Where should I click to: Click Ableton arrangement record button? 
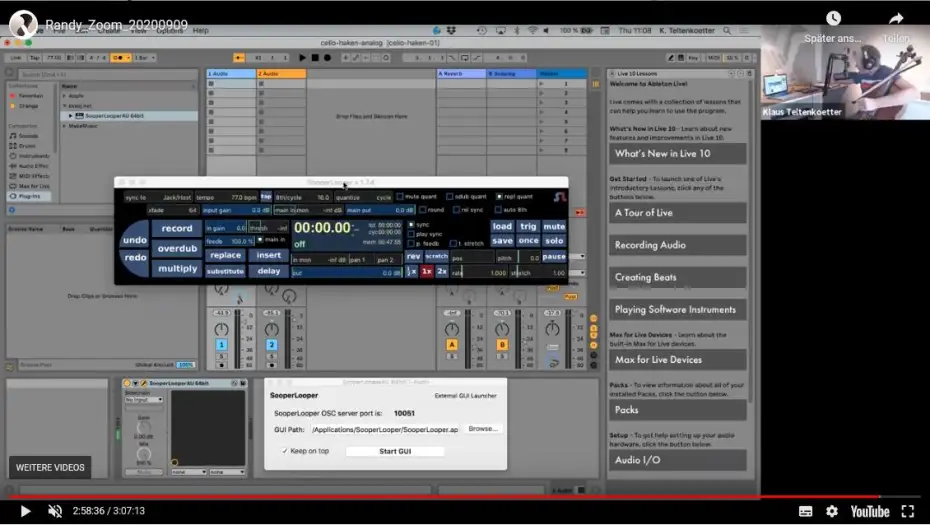(x=327, y=58)
